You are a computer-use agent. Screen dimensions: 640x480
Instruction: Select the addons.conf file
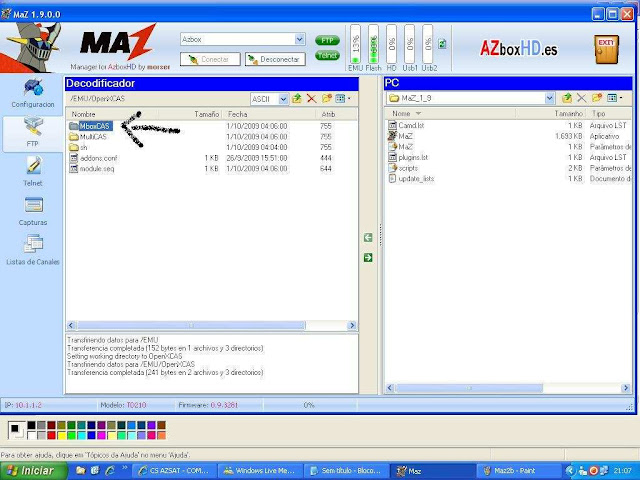[93, 158]
